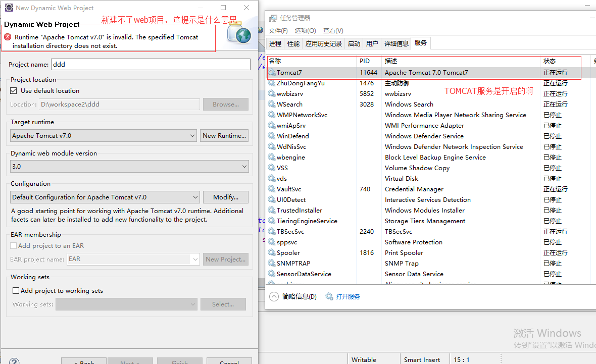This screenshot has width=596, height=364.
Task: Click the gear icon next to UI0Detect
Action: [272, 199]
